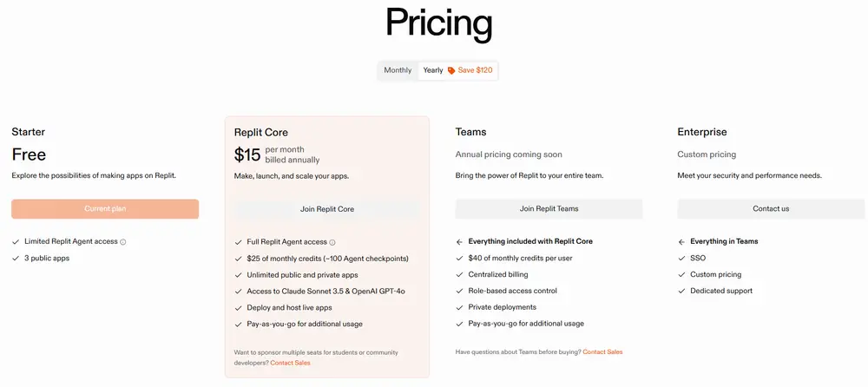Open Contact Sales link under Teams
Image resolution: width=868 pixels, height=387 pixels.
pos(602,351)
